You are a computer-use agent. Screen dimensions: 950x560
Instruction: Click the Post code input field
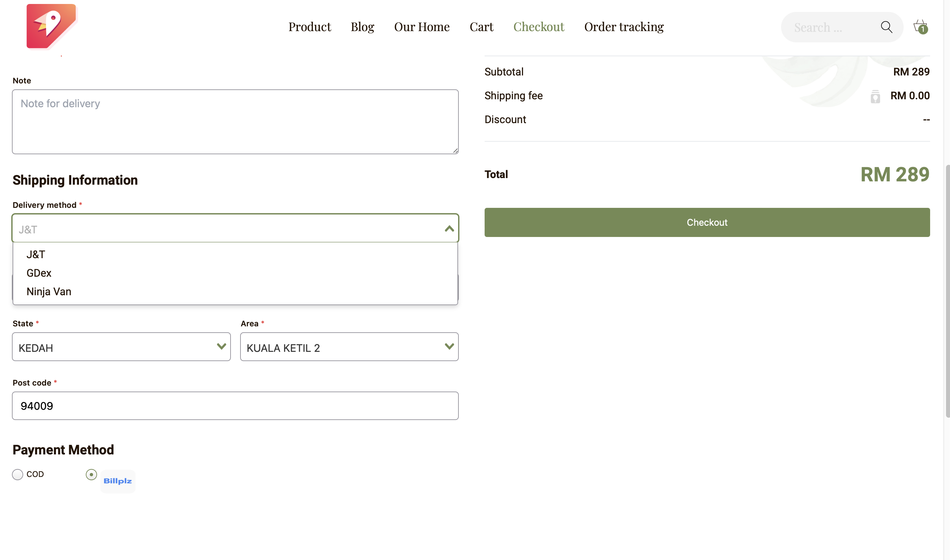coord(235,406)
